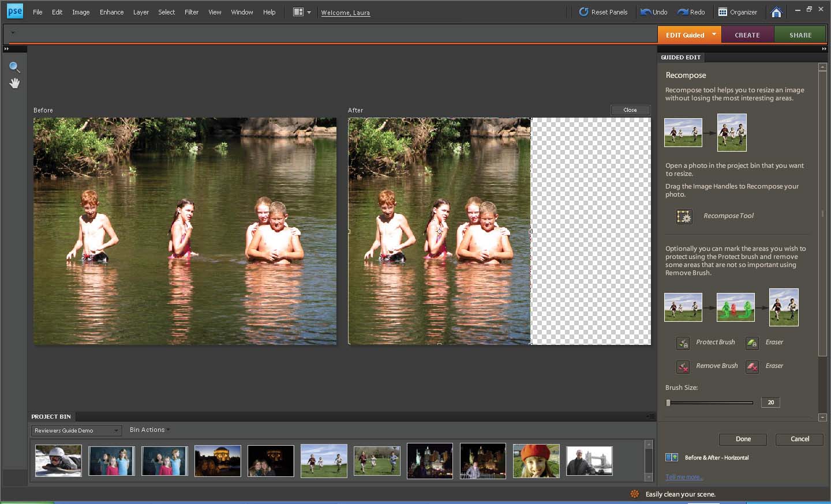
Task: Click the Home icon in top bar
Action: (x=776, y=12)
